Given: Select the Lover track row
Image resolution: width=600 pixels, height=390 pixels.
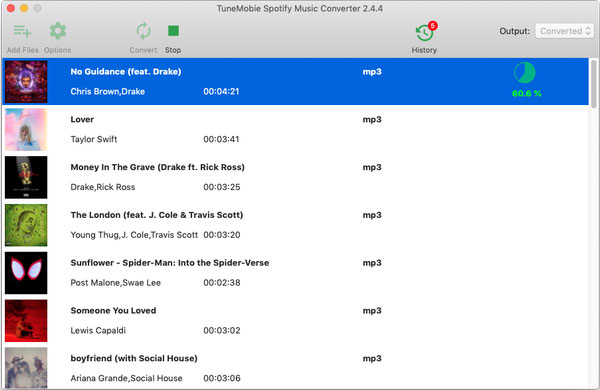Looking at the screenshot, I should pyautogui.click(x=295, y=129).
